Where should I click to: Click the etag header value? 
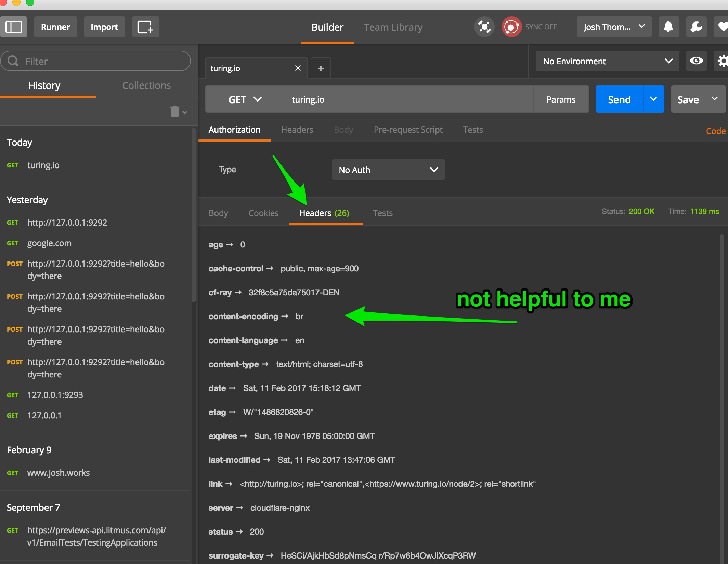[278, 412]
